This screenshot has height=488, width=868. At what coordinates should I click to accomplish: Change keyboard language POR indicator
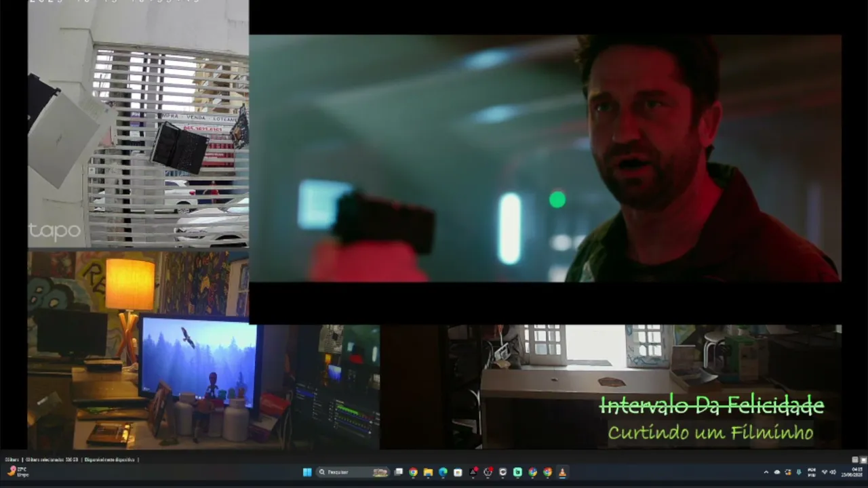point(812,472)
